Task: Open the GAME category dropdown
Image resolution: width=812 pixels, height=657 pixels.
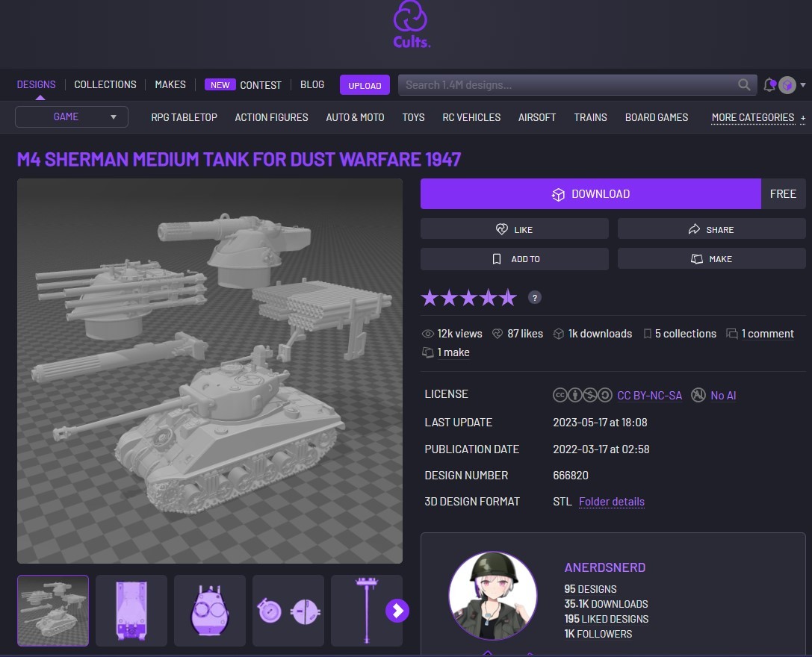Action: click(x=72, y=117)
